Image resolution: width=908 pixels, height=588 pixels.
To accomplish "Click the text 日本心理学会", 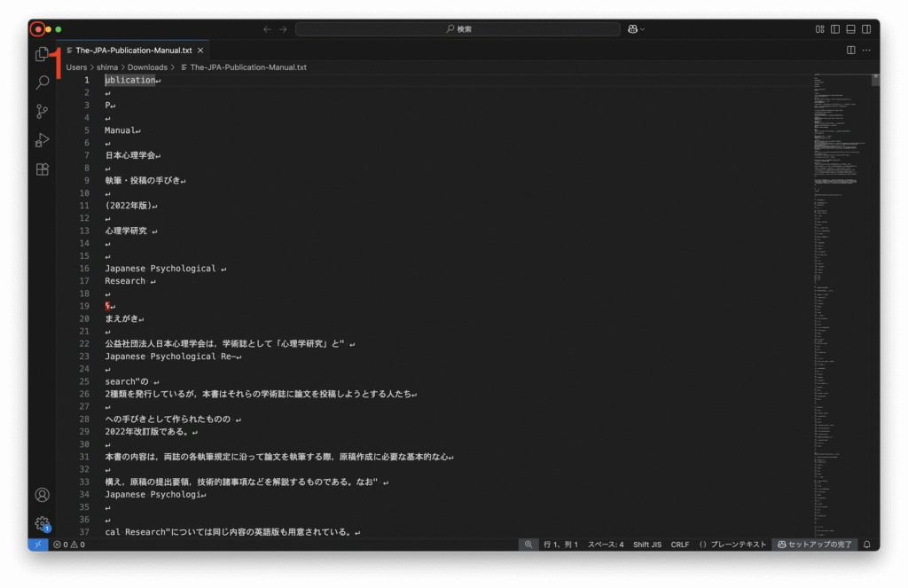I will click(130, 155).
